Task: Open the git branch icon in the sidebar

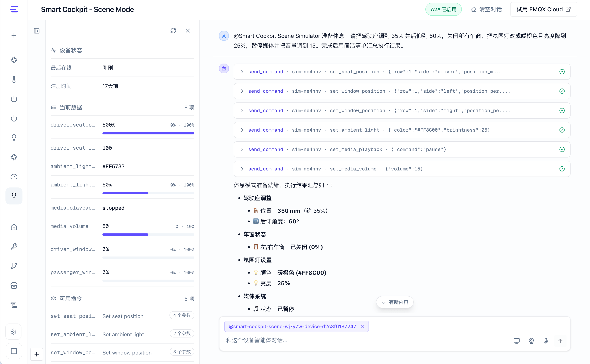Action: [x=14, y=266]
